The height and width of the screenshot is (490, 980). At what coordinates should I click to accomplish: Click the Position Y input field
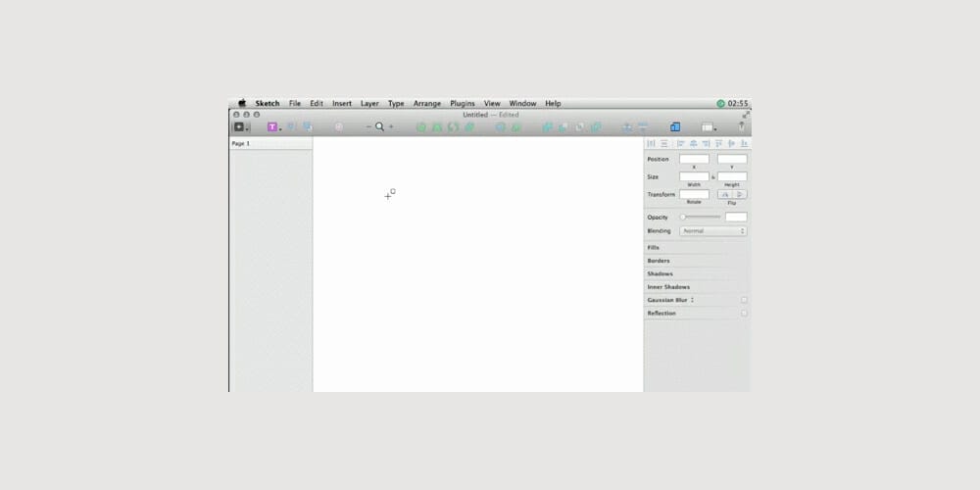click(732, 160)
